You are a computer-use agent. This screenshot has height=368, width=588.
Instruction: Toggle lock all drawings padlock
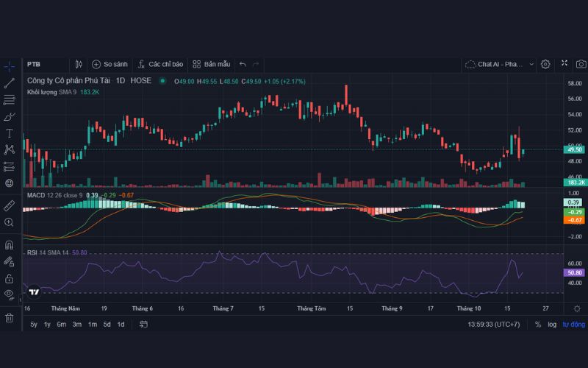click(x=10, y=278)
